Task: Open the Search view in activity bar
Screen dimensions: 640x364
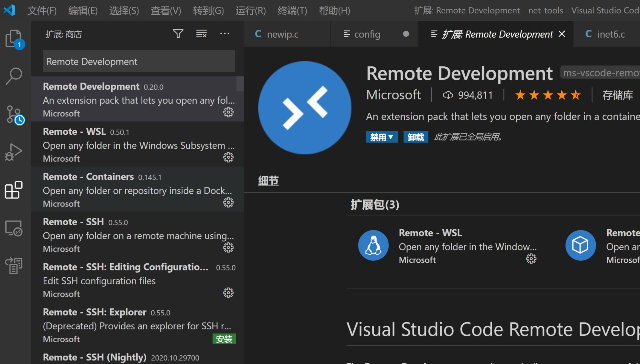Action: point(14,76)
